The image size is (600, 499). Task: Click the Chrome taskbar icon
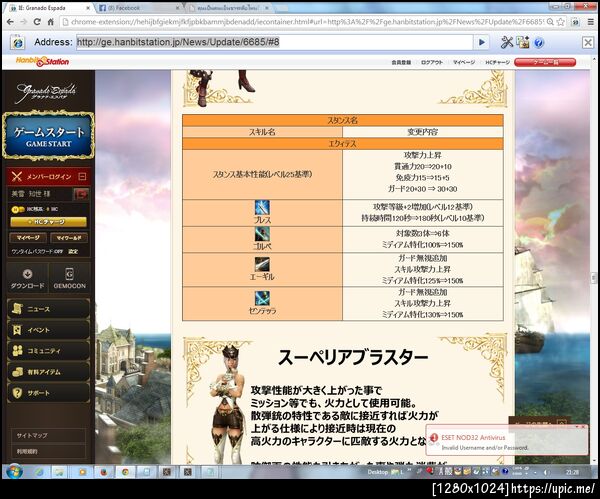pyautogui.click(x=125, y=472)
